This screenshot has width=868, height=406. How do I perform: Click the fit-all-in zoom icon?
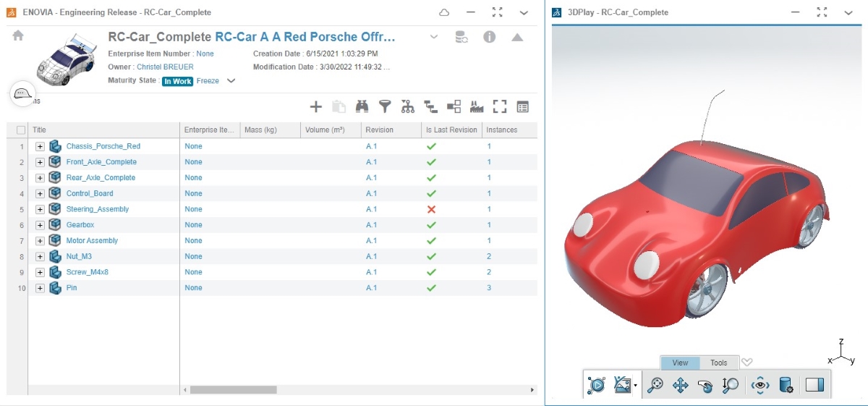(x=655, y=385)
